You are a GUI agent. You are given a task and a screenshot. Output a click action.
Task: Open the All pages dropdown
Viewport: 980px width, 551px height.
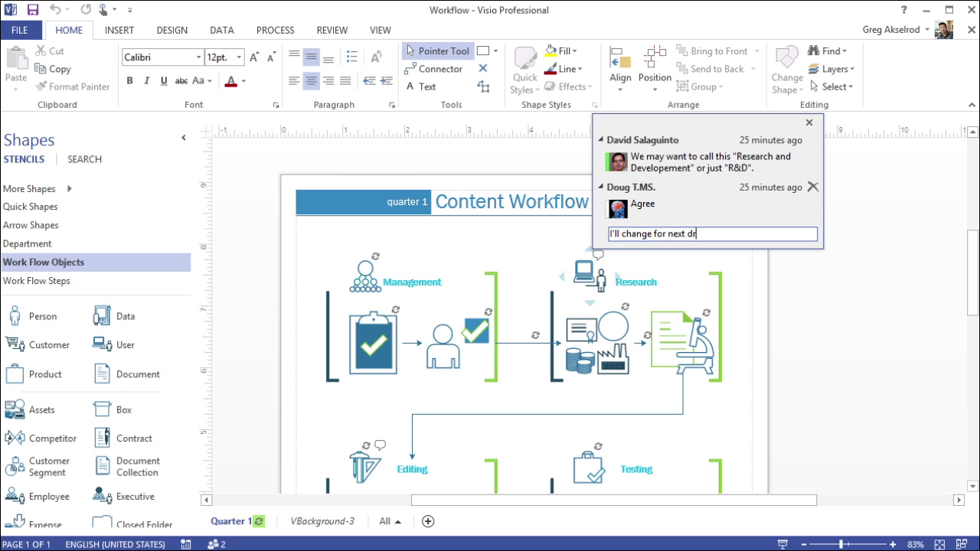(389, 520)
